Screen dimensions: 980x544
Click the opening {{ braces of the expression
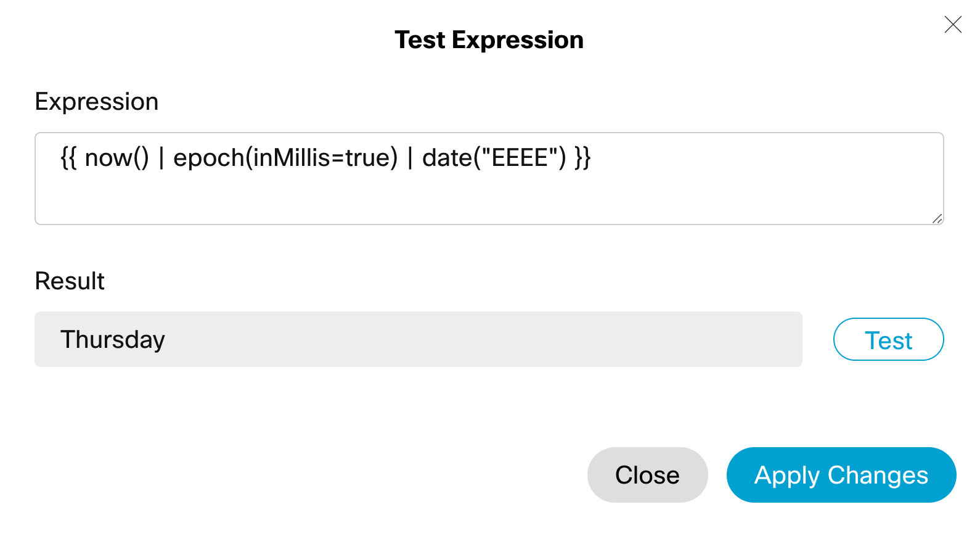pos(68,158)
